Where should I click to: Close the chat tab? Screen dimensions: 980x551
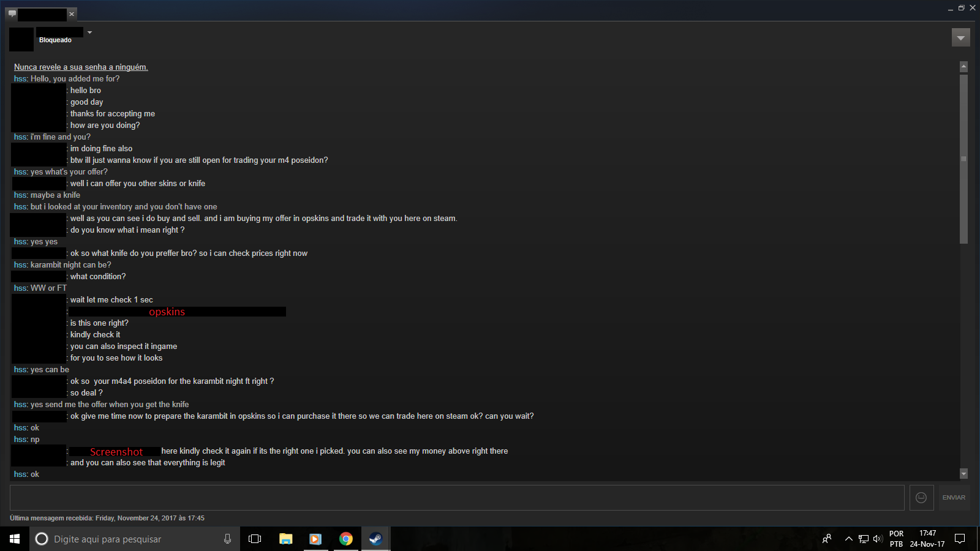coord(72,14)
